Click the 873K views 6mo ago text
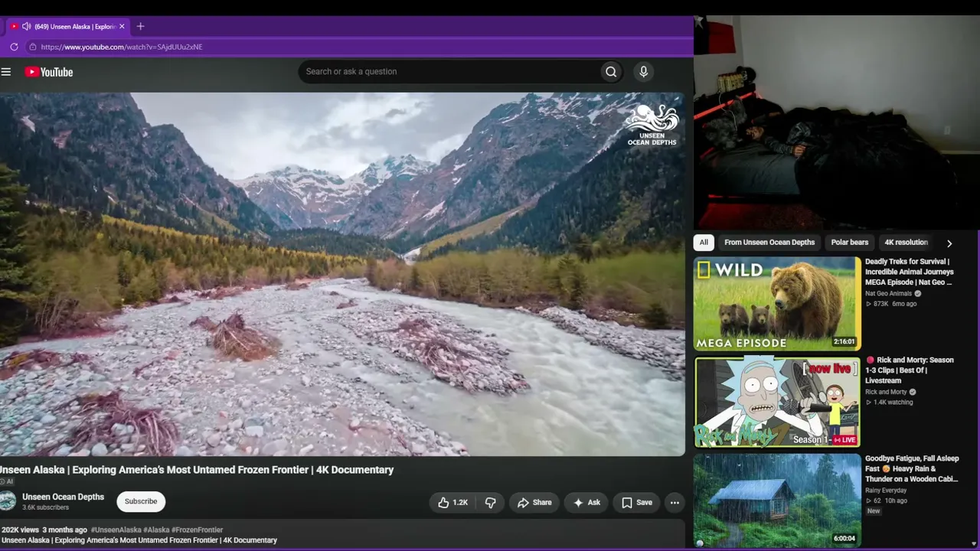The width and height of the screenshot is (980, 551). tap(890, 304)
